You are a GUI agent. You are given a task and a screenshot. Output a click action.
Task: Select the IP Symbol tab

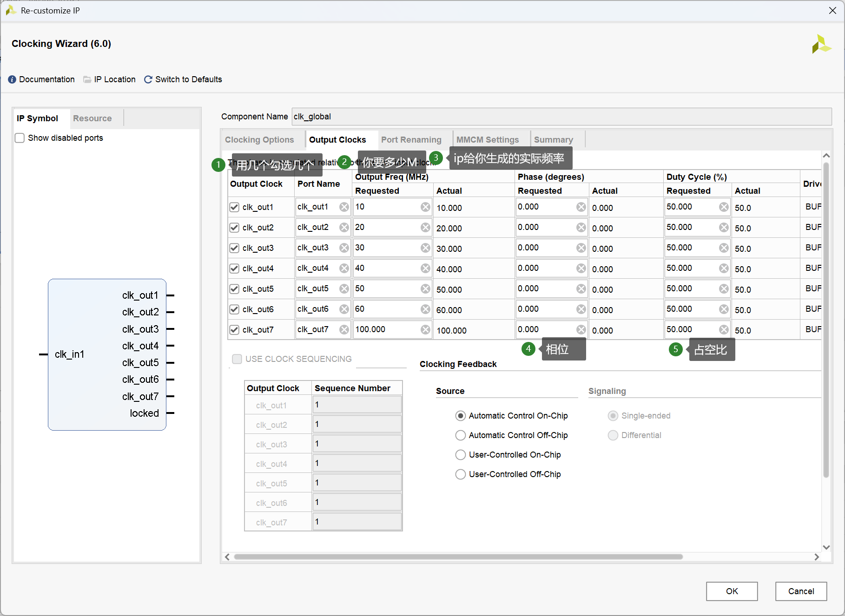(37, 118)
